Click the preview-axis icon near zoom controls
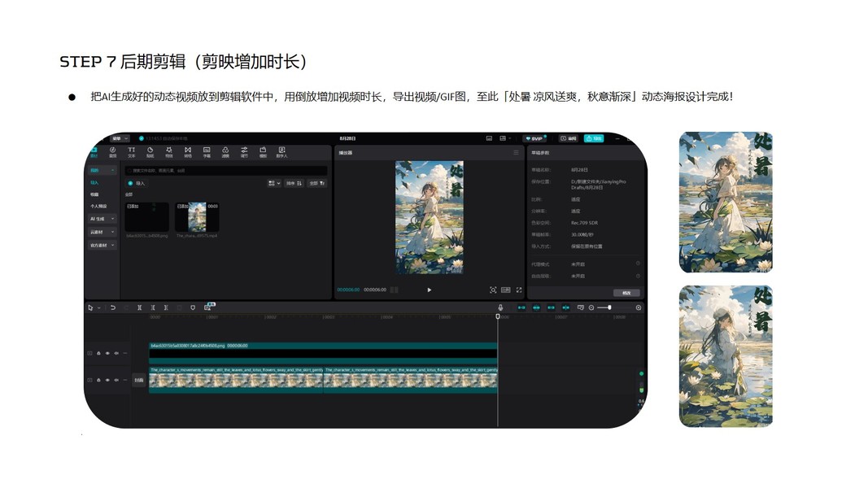 coord(581,307)
